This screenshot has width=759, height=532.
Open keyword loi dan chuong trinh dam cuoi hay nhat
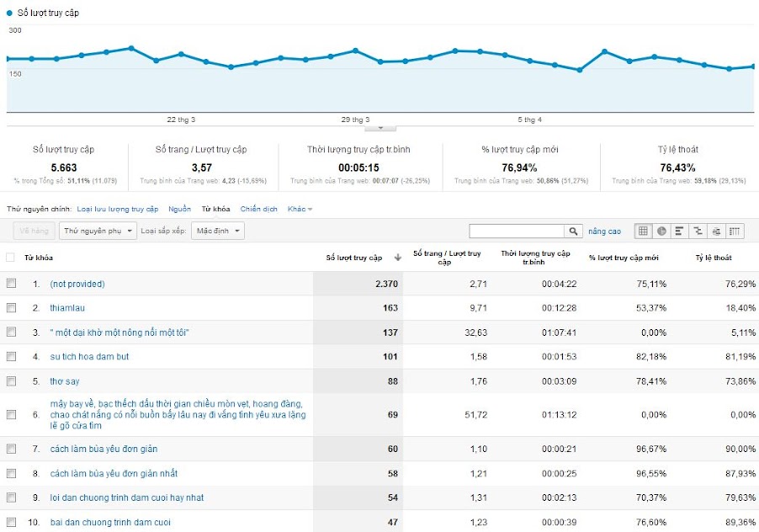point(127,497)
